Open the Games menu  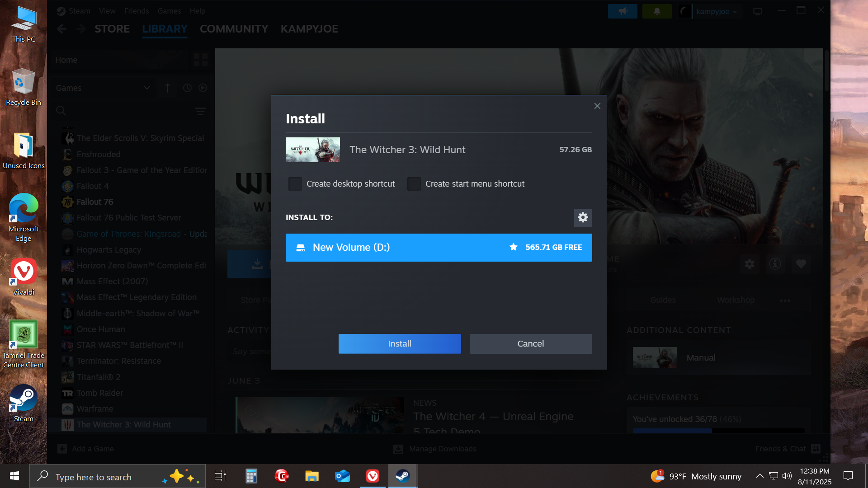coord(169,11)
